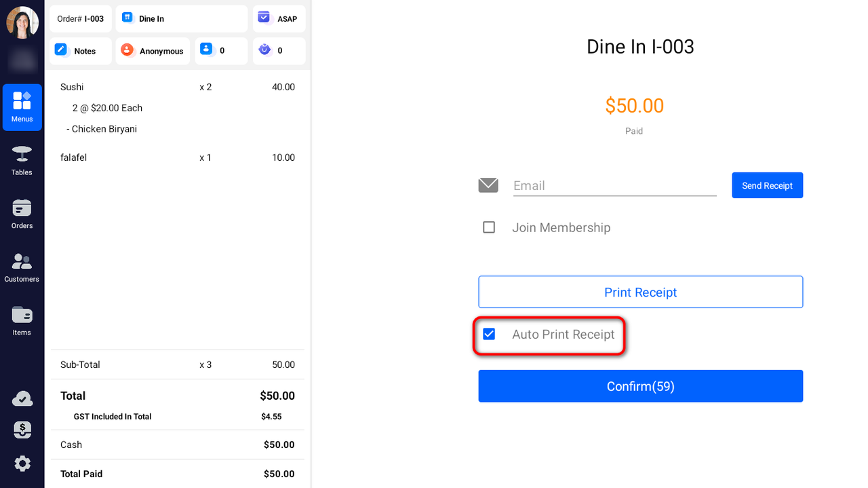Click the user profile avatar
868x488 pixels.
coord(22,22)
